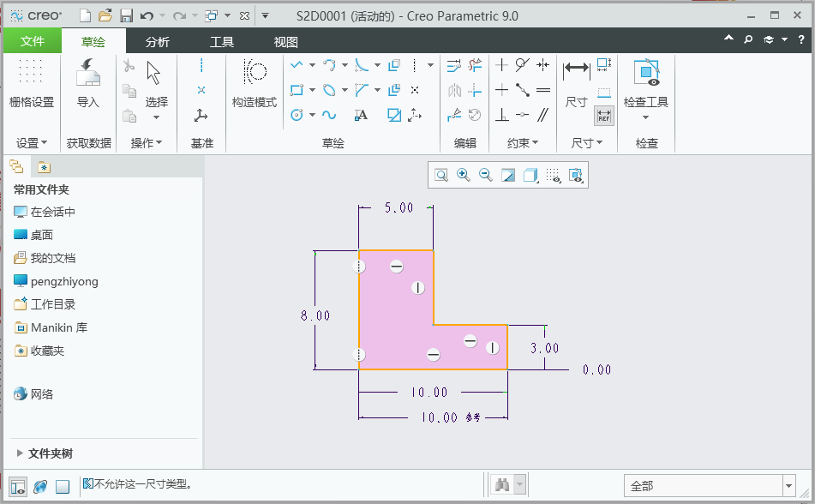
Task: Apply the Vertical constraint
Action: click(x=501, y=65)
